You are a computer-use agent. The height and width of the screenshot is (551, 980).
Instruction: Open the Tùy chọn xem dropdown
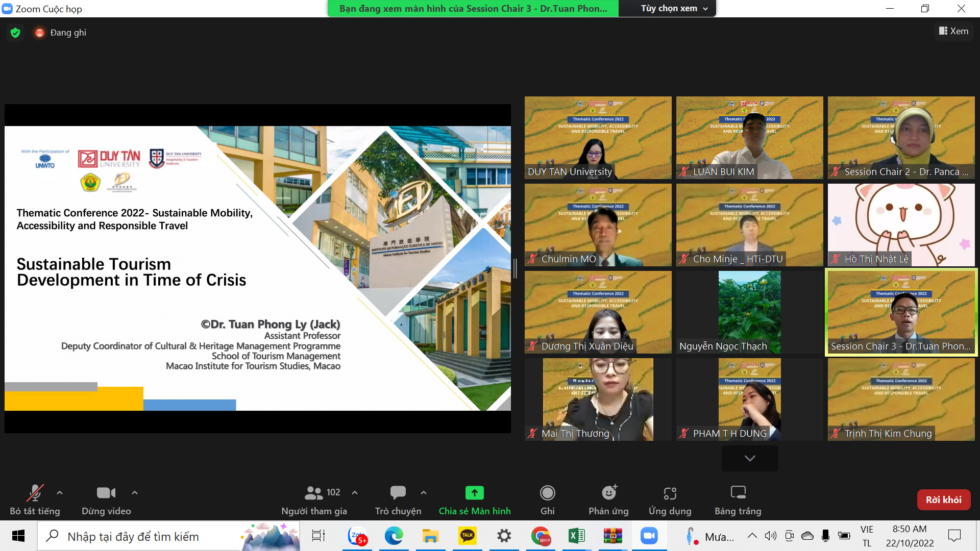pos(674,9)
